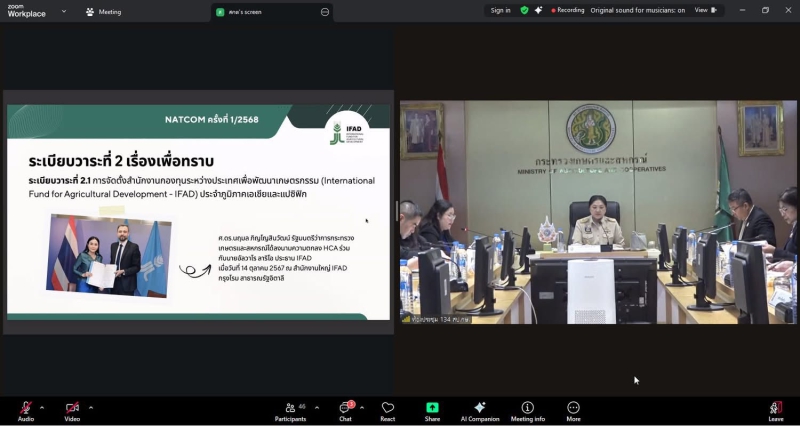Open AI Companion
This screenshot has width=800, height=426.
point(479,411)
